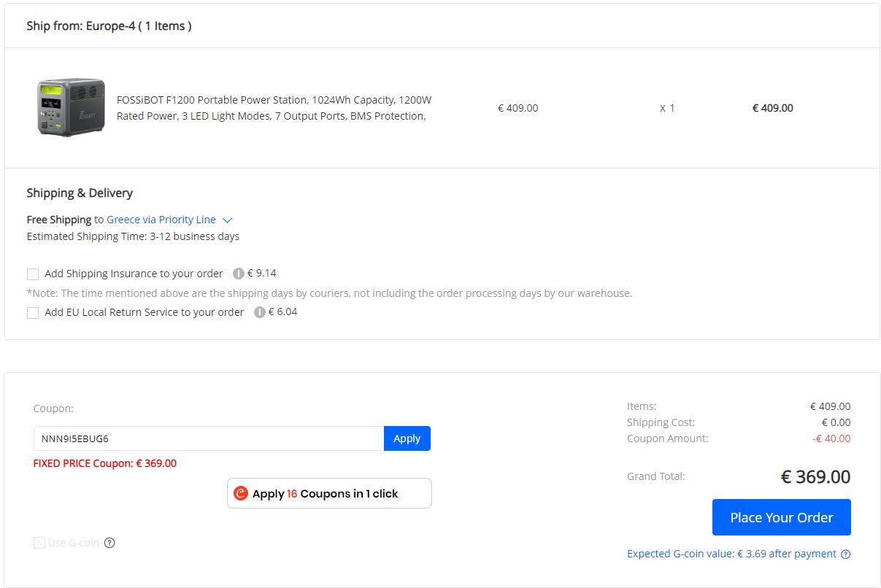The image size is (881, 588).
Task: Select the Coupon Amount -€ 40.00 value
Action: (x=831, y=438)
